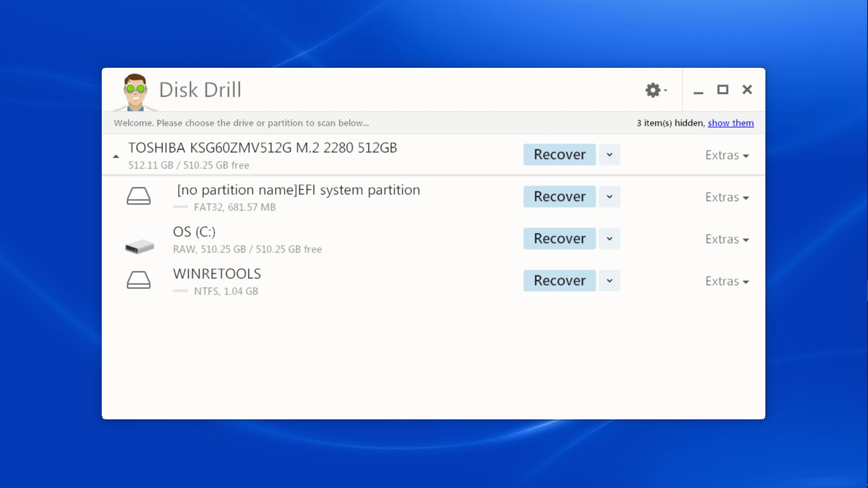Close the Disk Drill window

click(x=747, y=89)
